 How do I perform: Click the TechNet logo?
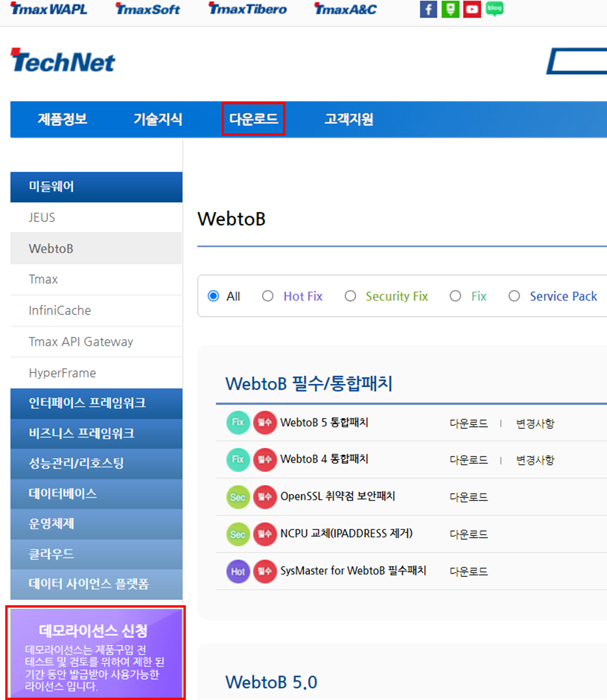tap(62, 60)
